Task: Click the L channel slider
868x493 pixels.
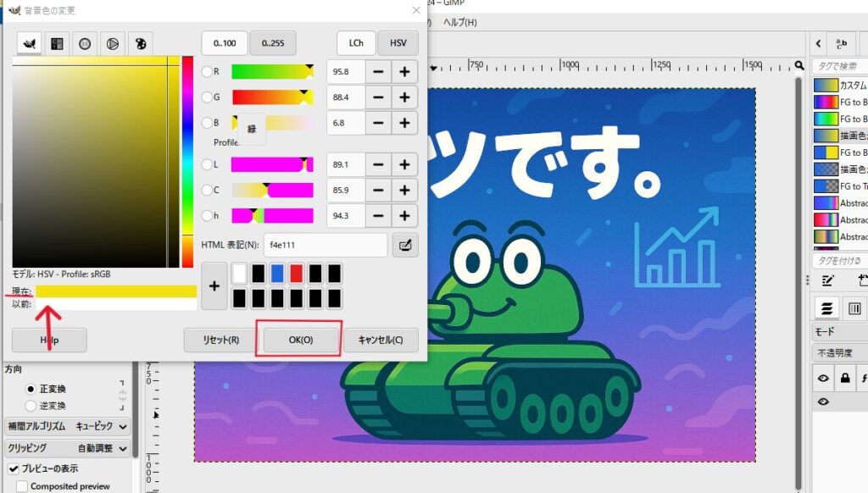Action: pyautogui.click(x=272, y=165)
